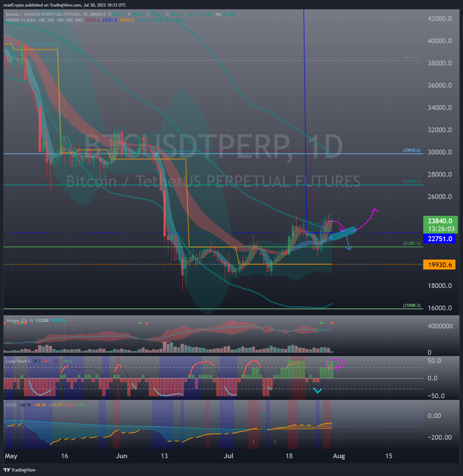Click the 'Jun' label on the time axis
This screenshot has width=463, height=476.
coord(121,456)
